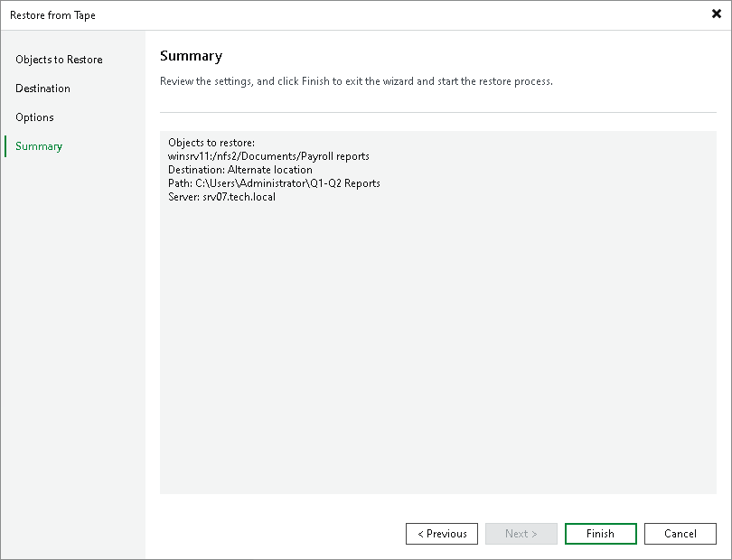
Task: Open the Destination wizard step
Action: pyautogui.click(x=43, y=89)
